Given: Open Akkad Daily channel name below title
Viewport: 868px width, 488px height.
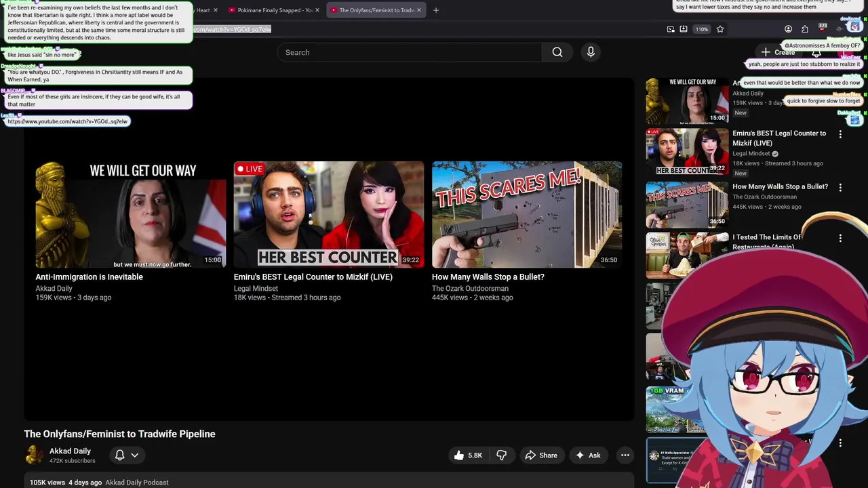Looking at the screenshot, I should click(70, 451).
